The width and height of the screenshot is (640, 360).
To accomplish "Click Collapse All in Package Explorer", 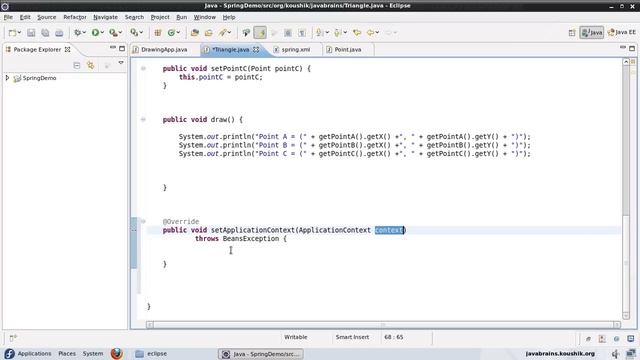I will (x=77, y=65).
